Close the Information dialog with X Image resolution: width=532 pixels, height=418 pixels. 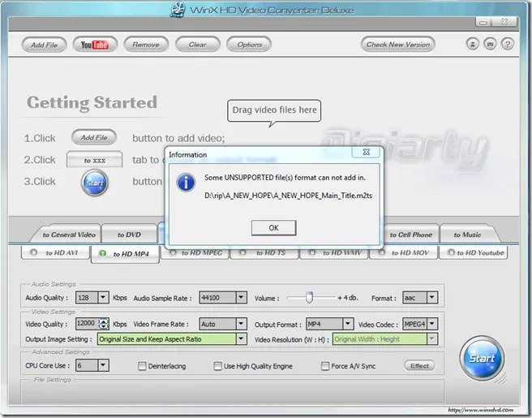(x=366, y=152)
